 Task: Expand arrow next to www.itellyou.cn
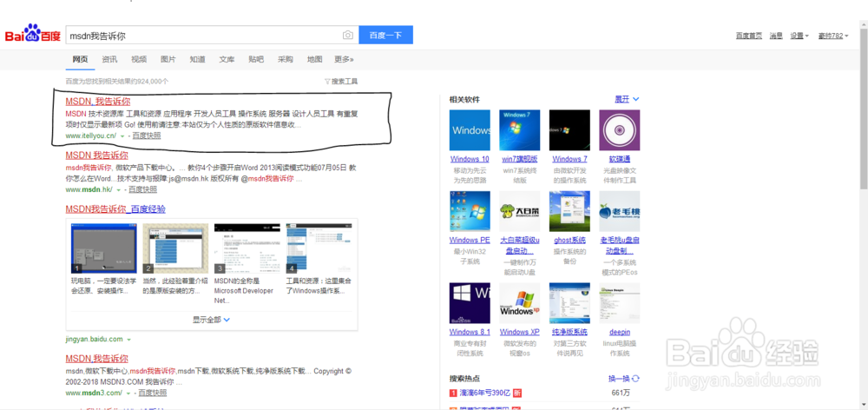[x=122, y=136]
